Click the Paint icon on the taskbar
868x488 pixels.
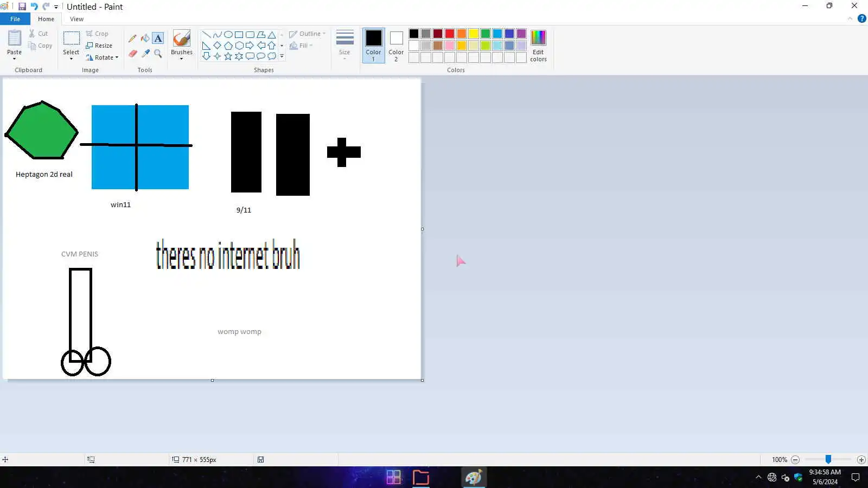pyautogui.click(x=474, y=477)
